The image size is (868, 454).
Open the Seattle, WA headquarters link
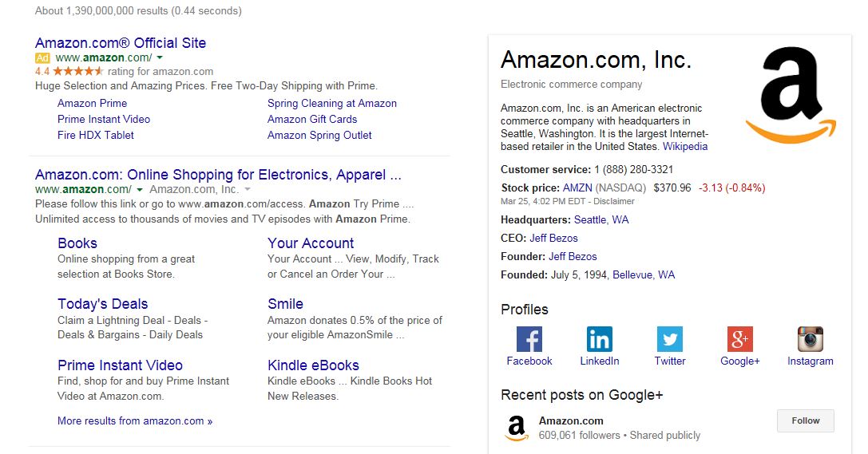pyautogui.click(x=601, y=220)
